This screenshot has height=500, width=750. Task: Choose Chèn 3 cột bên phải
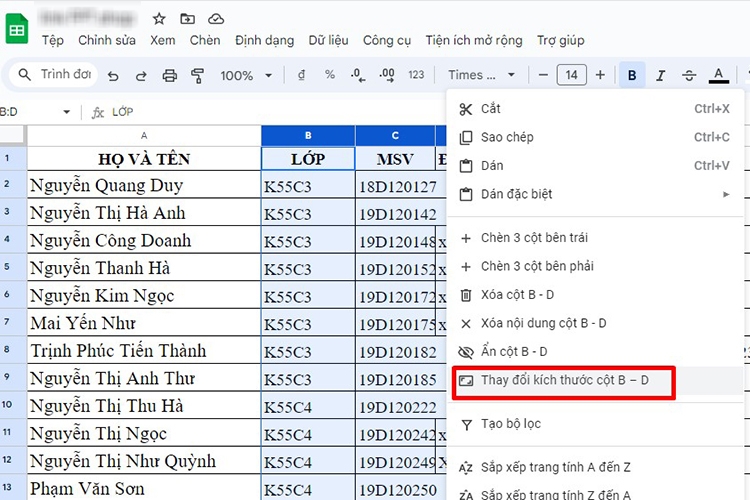595,266
